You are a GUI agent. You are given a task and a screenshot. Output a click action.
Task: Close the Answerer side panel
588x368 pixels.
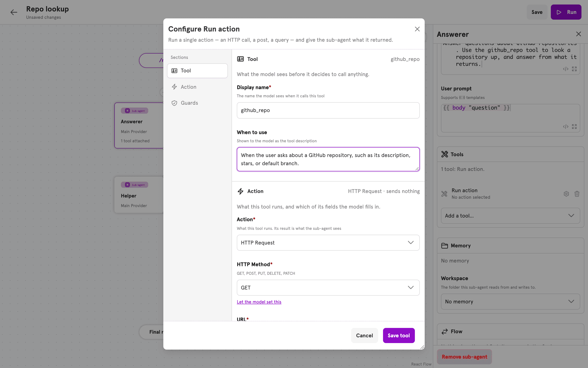[x=578, y=34]
